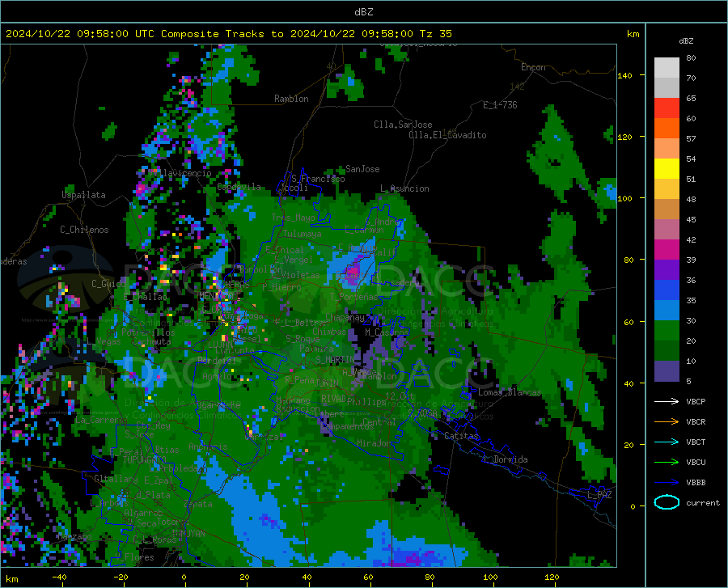The height and width of the screenshot is (588, 728).
Task: Click the 'Clla.SanJose' map label
Action: pyautogui.click(x=403, y=125)
